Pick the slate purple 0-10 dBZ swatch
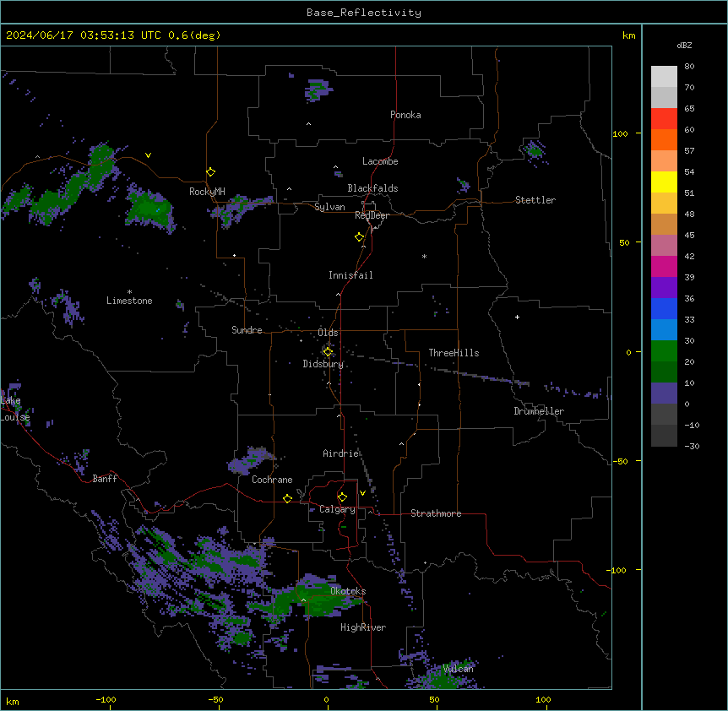Image resolution: width=728 pixels, height=711 pixels. click(x=664, y=393)
